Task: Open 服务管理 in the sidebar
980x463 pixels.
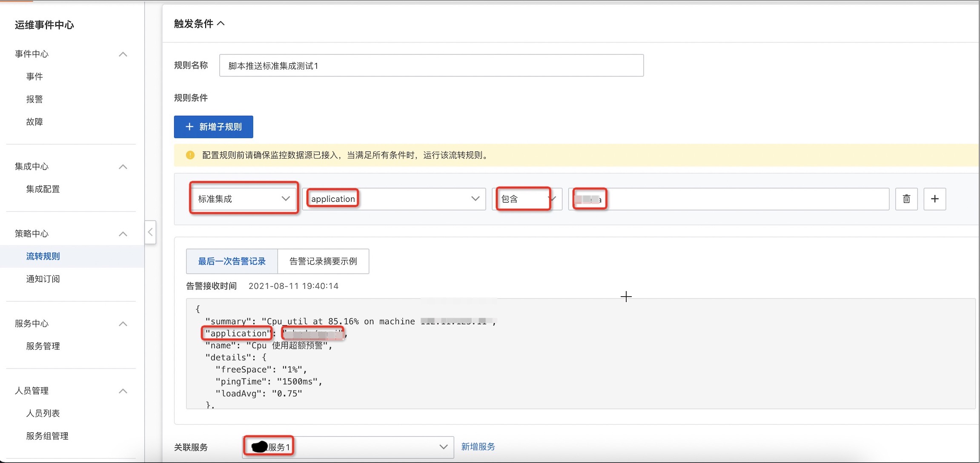Action: [43, 346]
